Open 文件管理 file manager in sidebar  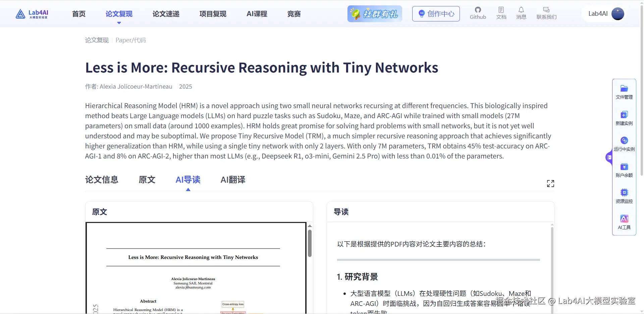[x=624, y=92]
